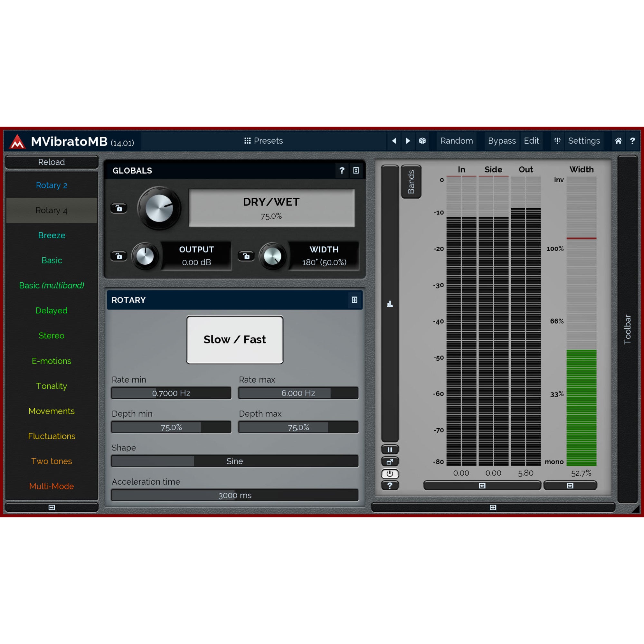This screenshot has height=644, width=644.
Task: Expand the Toolbar side panel
Action: point(628,329)
